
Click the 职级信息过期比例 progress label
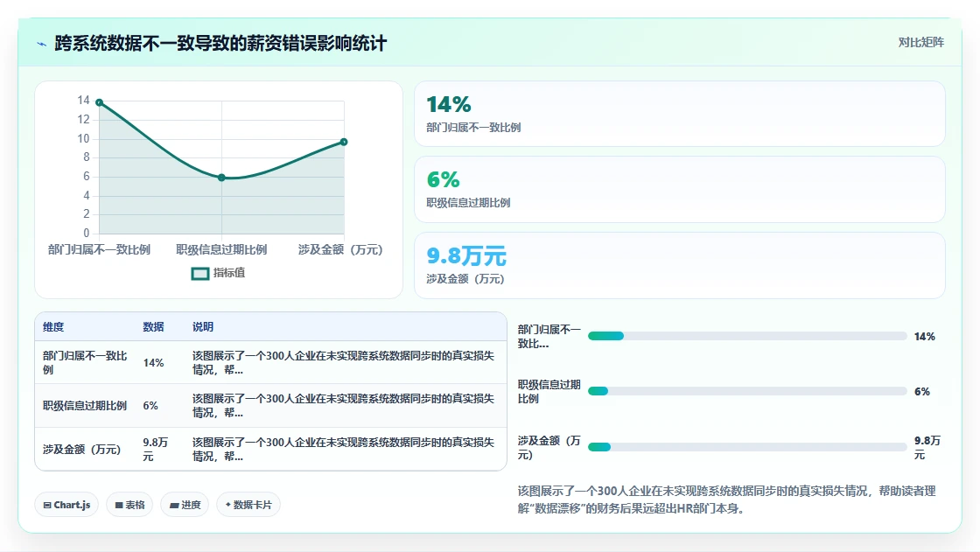coord(549,391)
